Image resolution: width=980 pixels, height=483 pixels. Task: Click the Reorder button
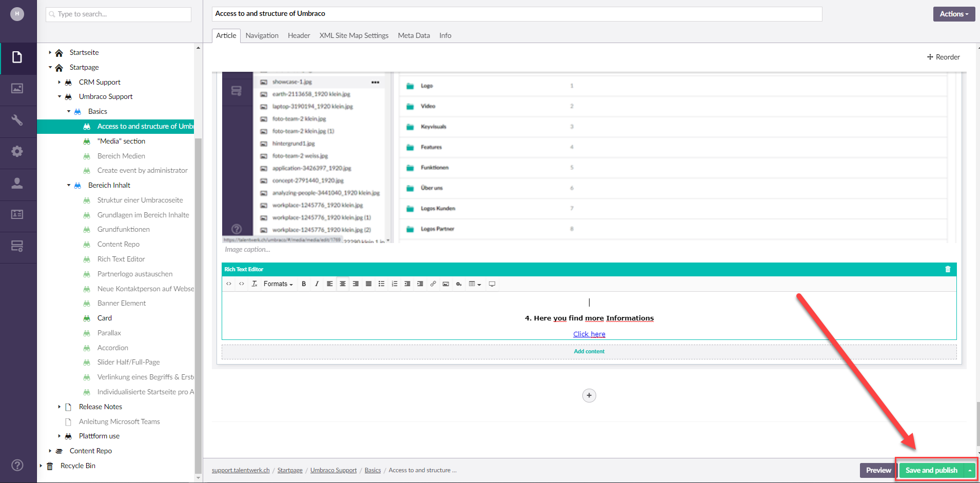(944, 57)
